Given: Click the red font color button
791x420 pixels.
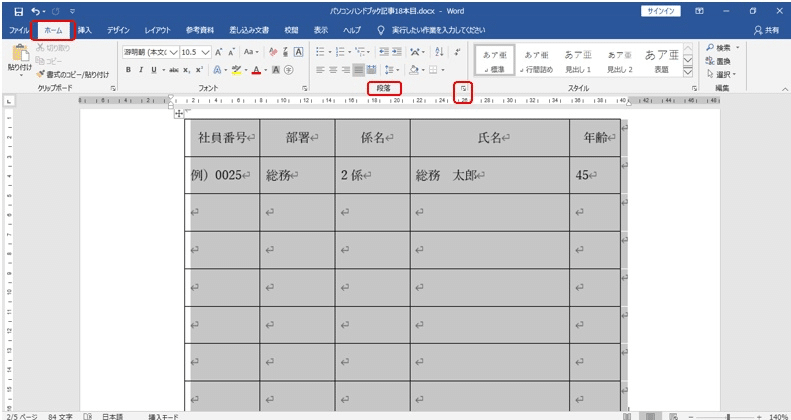Looking at the screenshot, I should click(x=256, y=70).
